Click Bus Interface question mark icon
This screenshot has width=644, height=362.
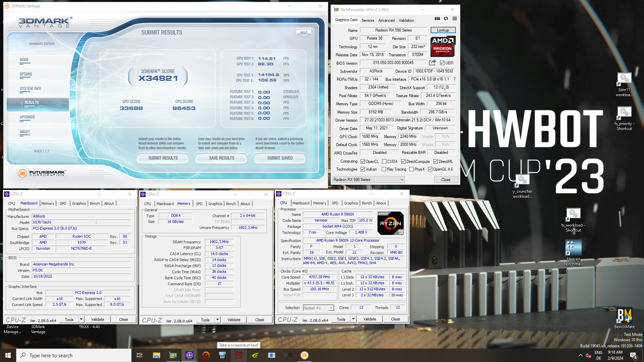(454, 79)
